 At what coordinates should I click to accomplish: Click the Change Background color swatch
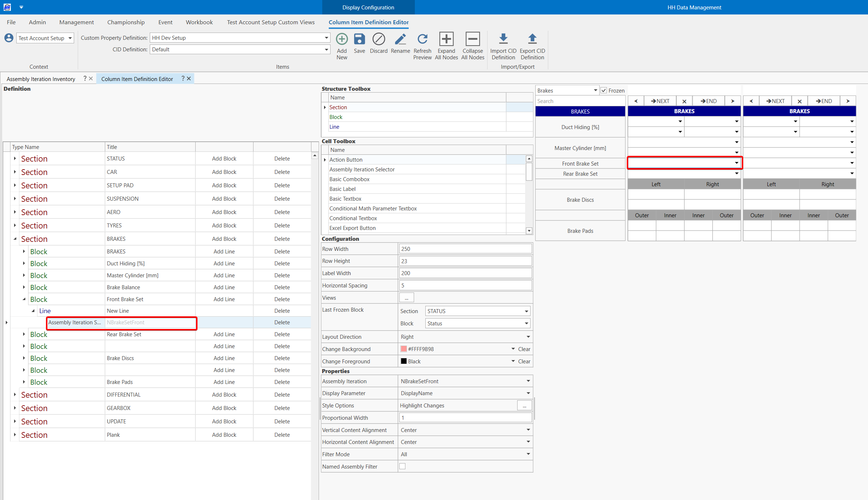coord(404,349)
